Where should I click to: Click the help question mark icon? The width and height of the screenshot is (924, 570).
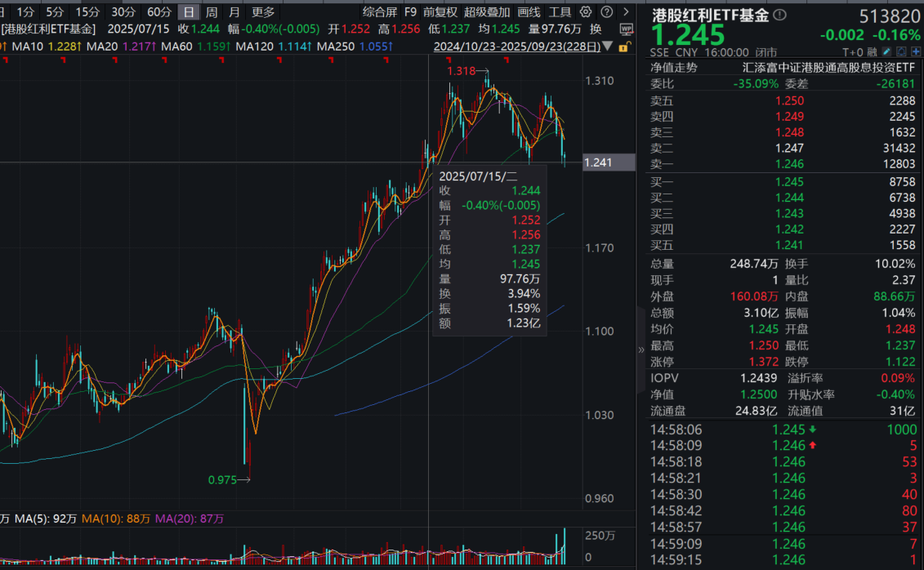coord(605,12)
